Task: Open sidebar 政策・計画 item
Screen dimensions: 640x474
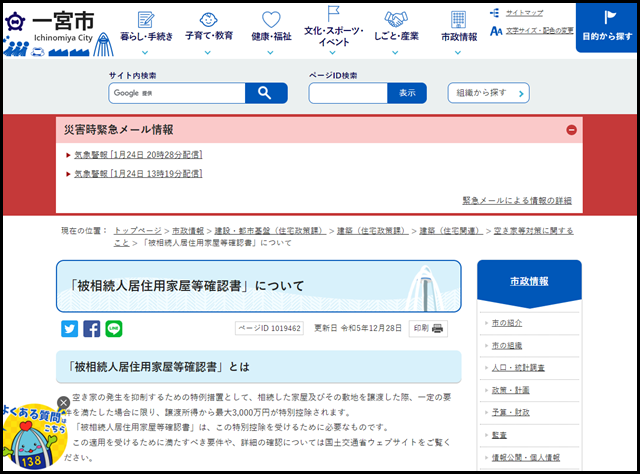Action: (x=511, y=390)
